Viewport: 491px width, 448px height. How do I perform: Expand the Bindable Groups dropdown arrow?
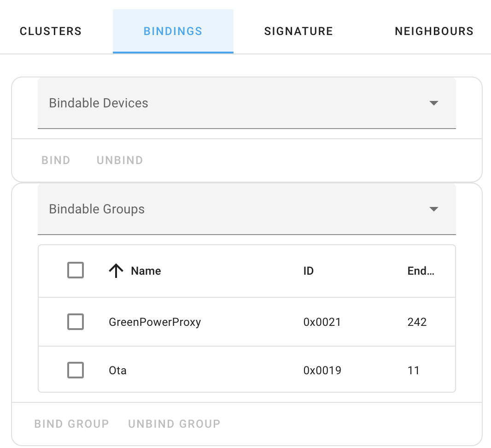[x=433, y=209]
